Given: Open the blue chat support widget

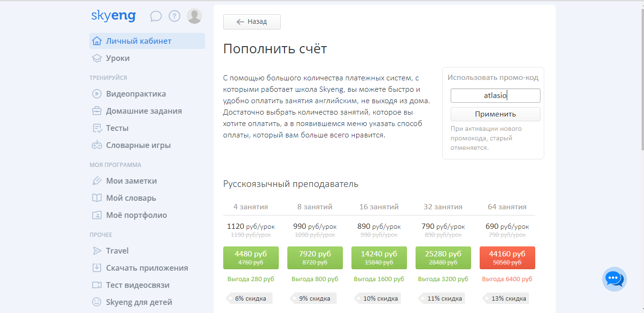Looking at the screenshot, I should pos(614,279).
